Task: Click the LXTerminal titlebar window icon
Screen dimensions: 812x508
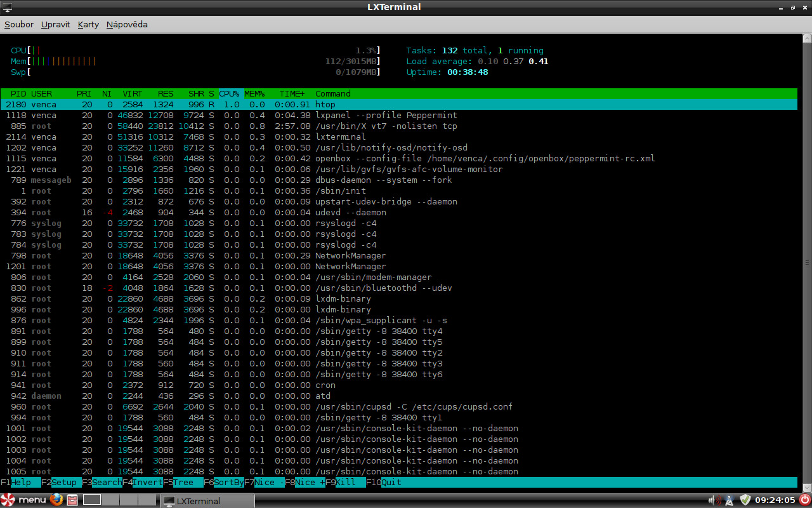Action: [8, 7]
